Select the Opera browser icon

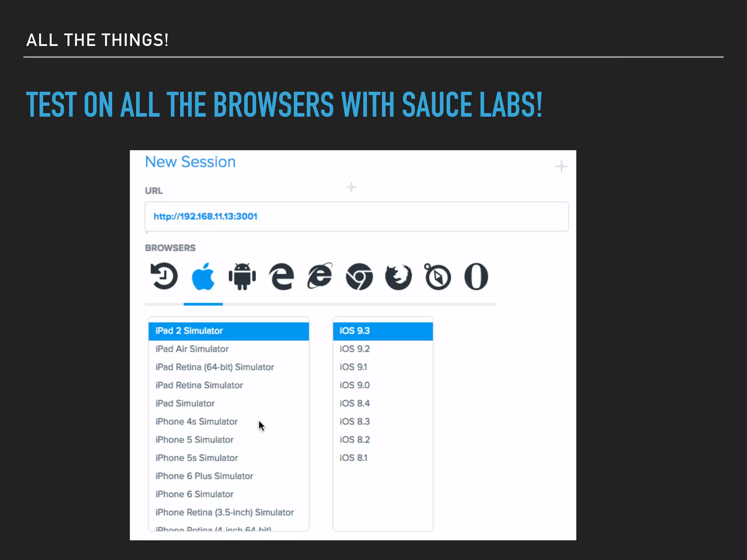(476, 276)
